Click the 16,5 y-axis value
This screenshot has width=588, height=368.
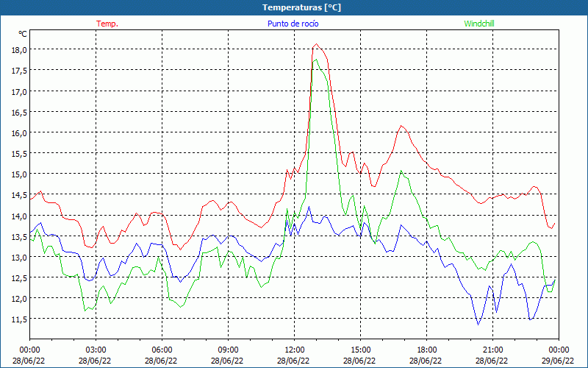18,113
